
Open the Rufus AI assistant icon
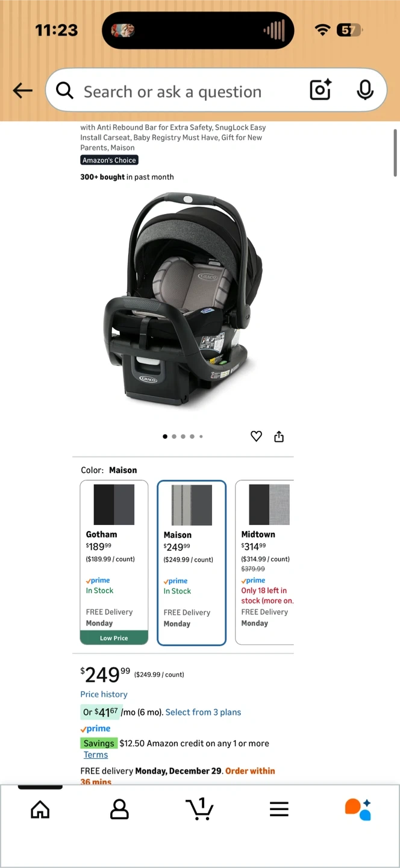(358, 809)
